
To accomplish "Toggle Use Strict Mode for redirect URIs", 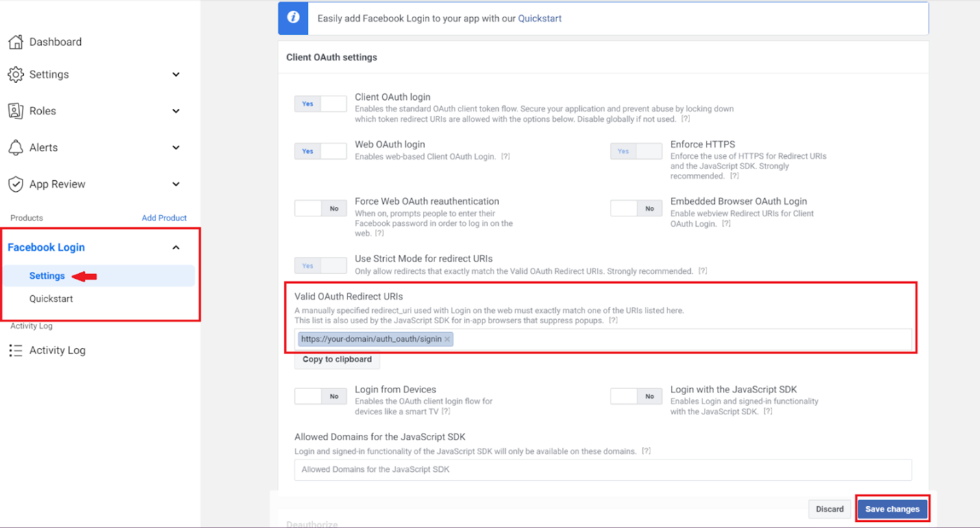I will coord(320,266).
